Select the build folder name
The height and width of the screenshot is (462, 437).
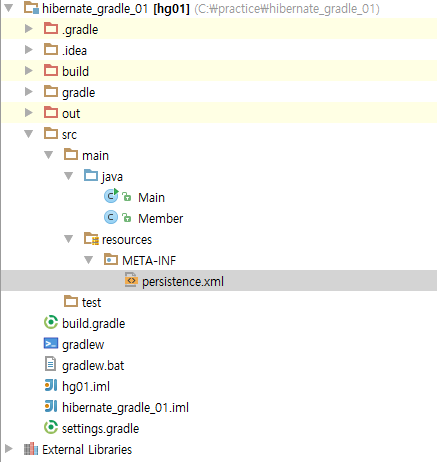(75, 71)
